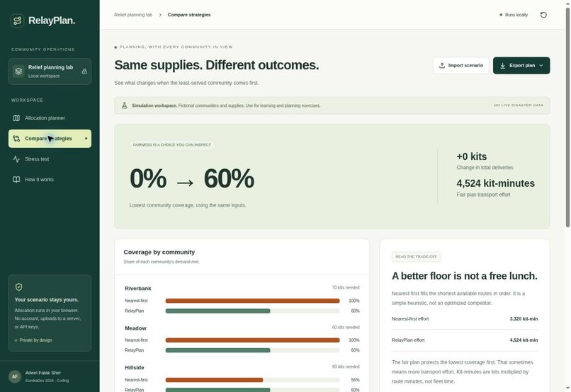Open Export plan dropdown arrow

tap(541, 66)
